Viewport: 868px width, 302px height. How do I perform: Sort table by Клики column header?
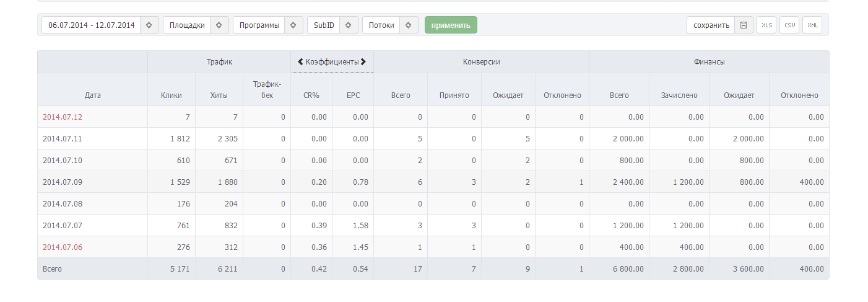click(x=171, y=95)
